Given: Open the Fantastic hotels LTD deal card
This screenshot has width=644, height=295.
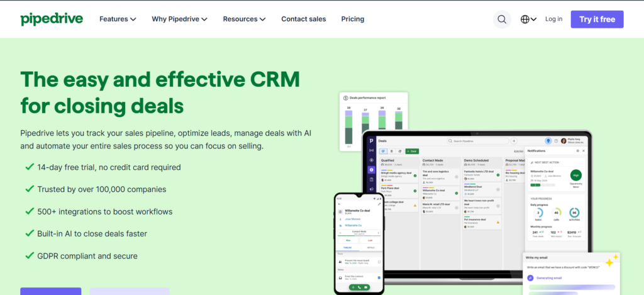Looking at the screenshot, I should [x=482, y=175].
